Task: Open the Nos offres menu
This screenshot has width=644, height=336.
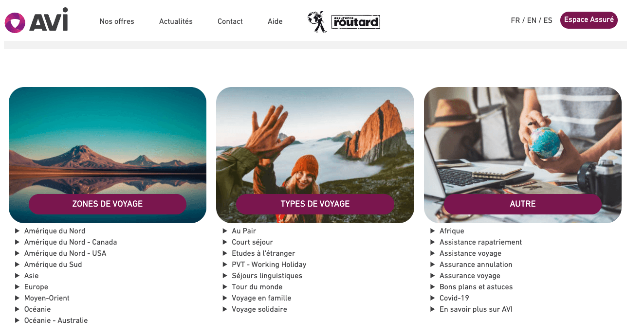Action: [117, 21]
